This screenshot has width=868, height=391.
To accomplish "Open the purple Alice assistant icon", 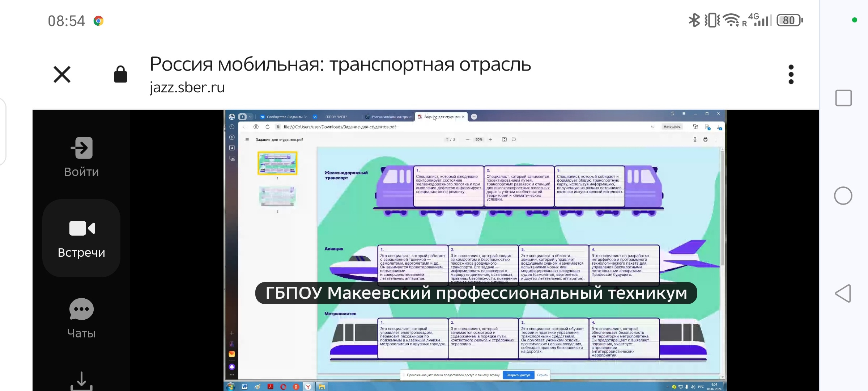I will coord(232,367).
